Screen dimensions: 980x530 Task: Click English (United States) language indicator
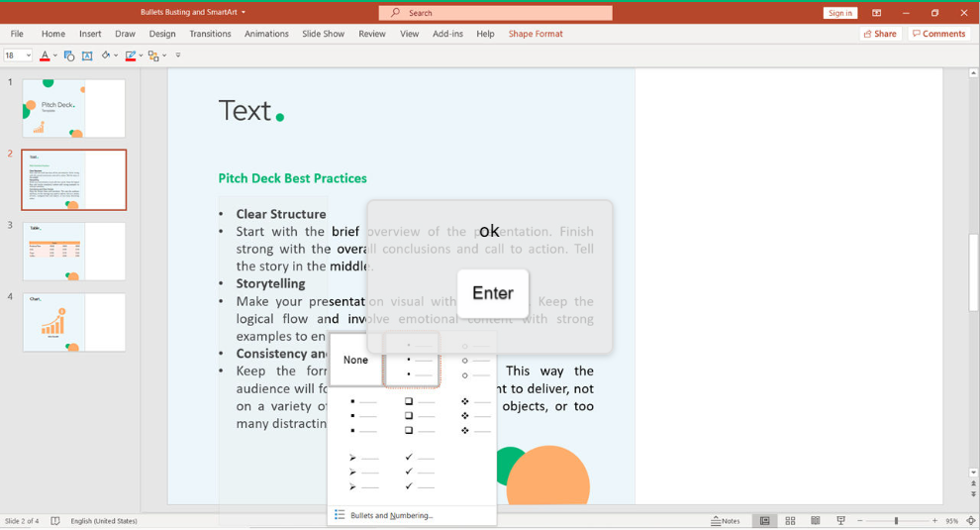pos(104,521)
